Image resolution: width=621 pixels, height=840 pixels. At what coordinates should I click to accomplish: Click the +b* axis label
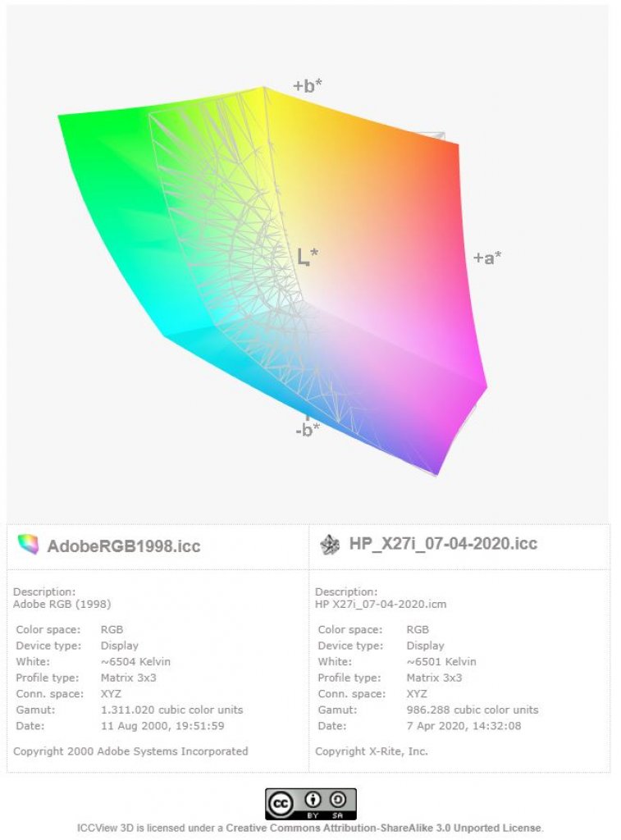(x=308, y=85)
